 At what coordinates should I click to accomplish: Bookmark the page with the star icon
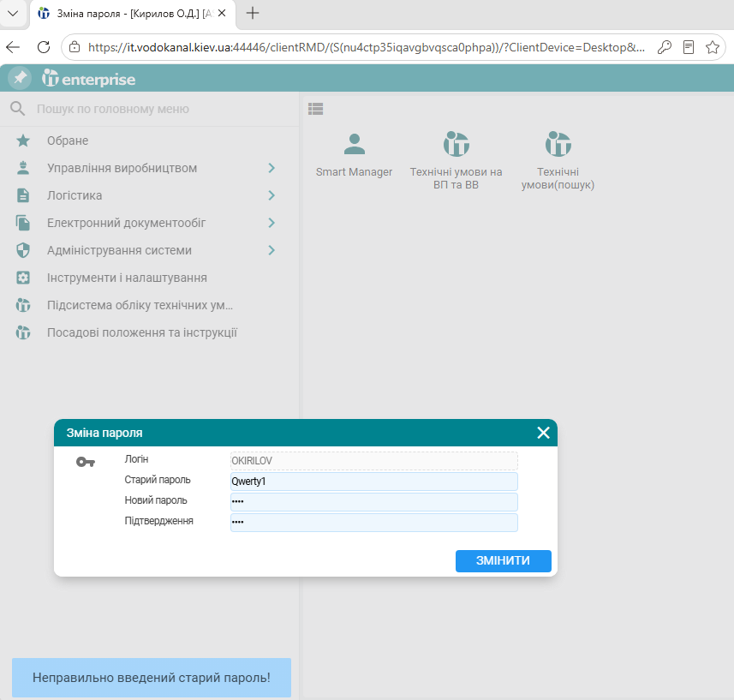pyautogui.click(x=713, y=47)
